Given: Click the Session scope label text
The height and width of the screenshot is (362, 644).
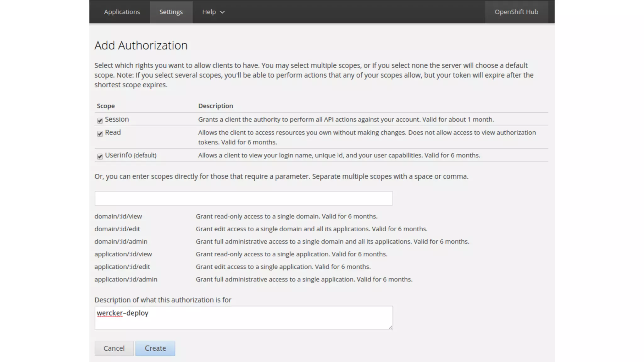Looking at the screenshot, I should tap(117, 119).
